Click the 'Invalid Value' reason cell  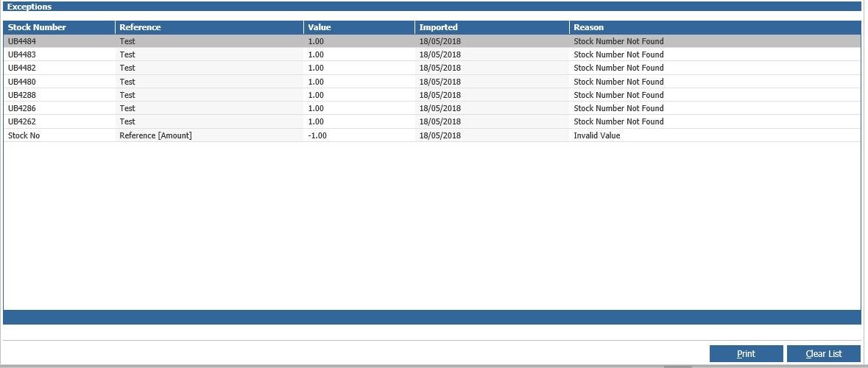pos(597,135)
